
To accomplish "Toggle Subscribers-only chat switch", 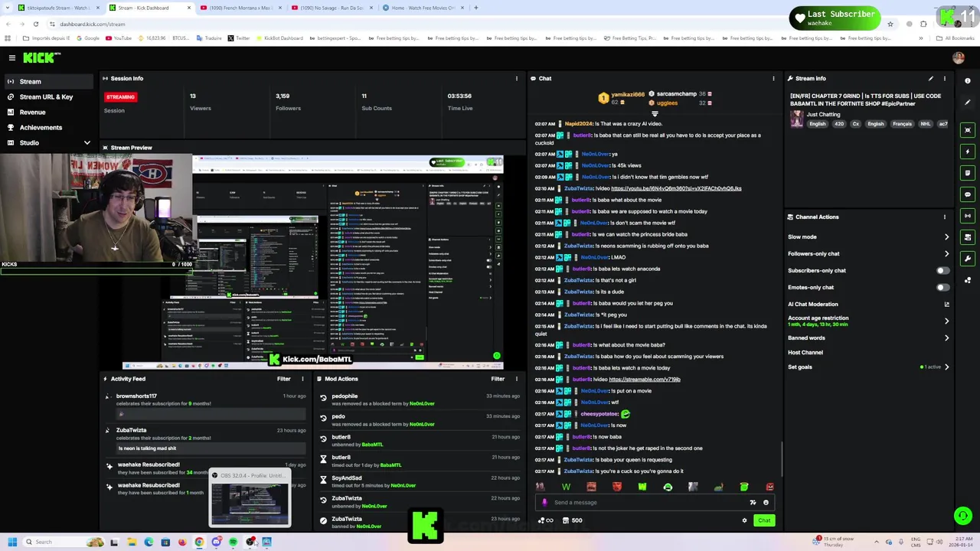I will coord(942,270).
